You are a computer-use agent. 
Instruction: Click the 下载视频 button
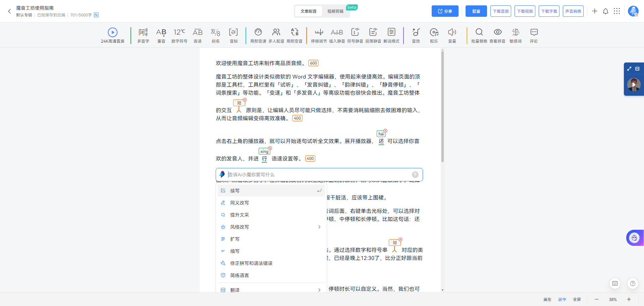pos(525,11)
